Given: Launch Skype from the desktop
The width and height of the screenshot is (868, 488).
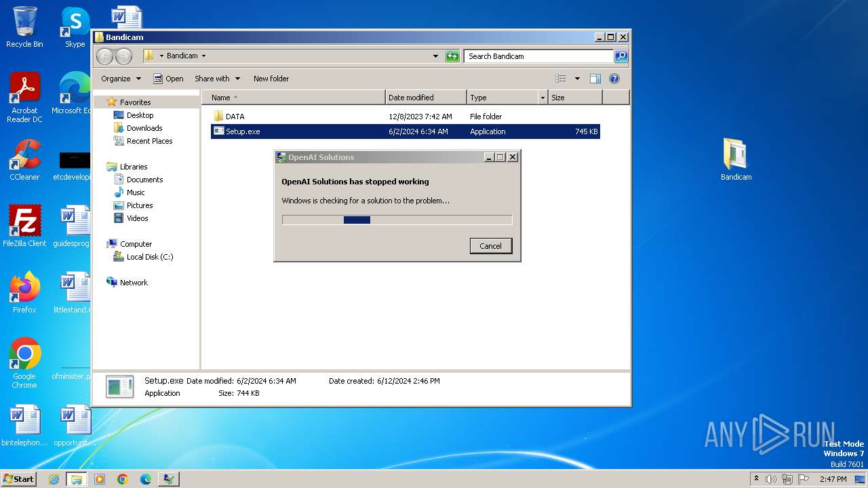Looking at the screenshot, I should click(x=75, y=27).
